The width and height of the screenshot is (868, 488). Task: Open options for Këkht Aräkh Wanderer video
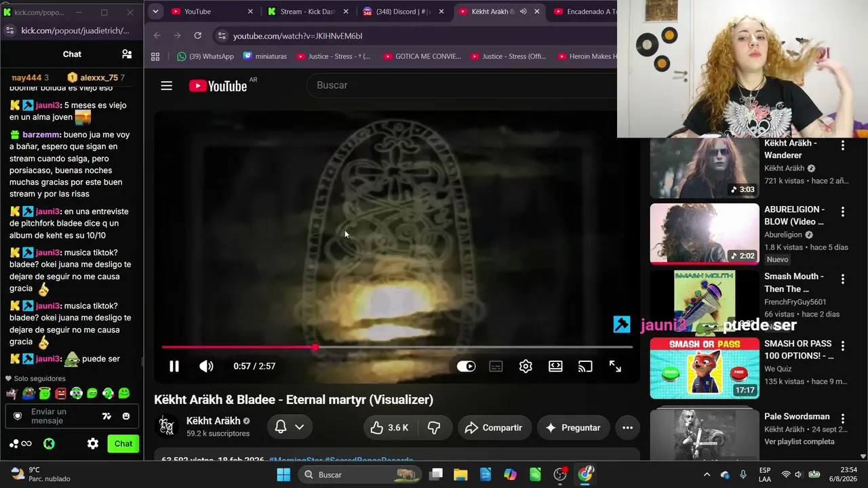point(843,146)
